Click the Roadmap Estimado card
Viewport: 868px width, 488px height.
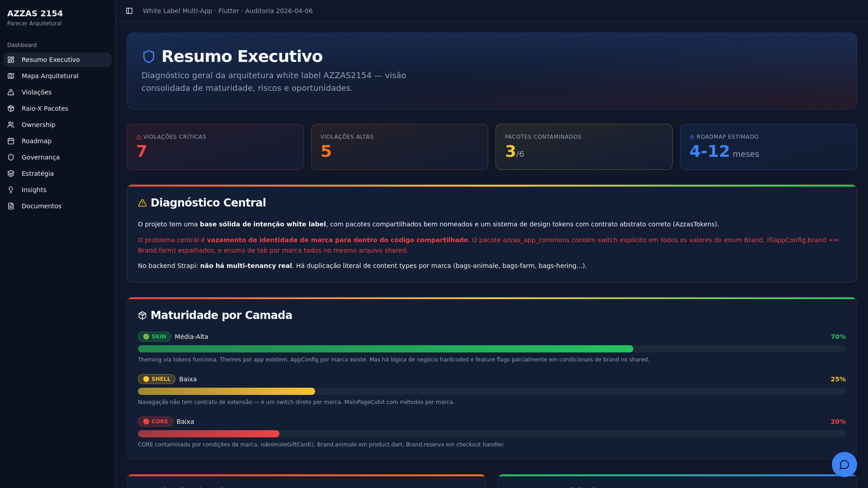click(x=769, y=147)
